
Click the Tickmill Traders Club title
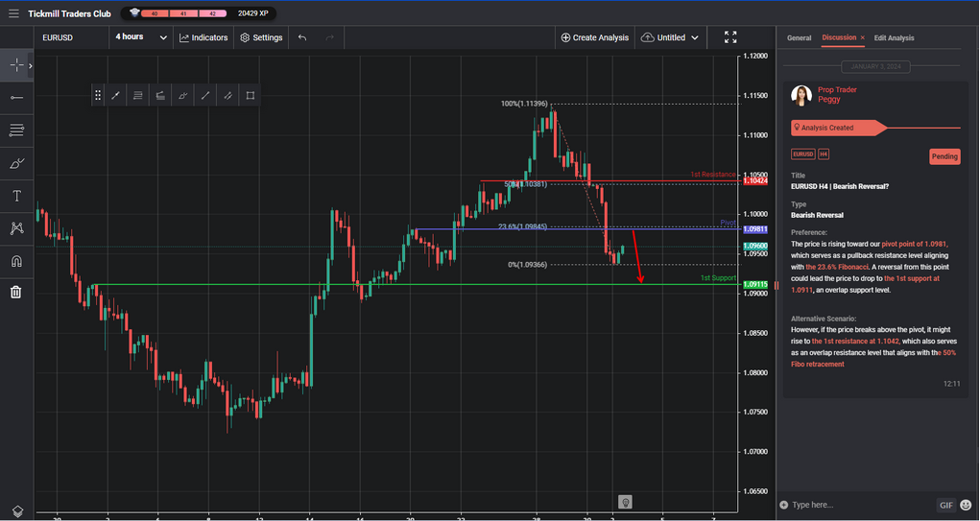[69, 13]
